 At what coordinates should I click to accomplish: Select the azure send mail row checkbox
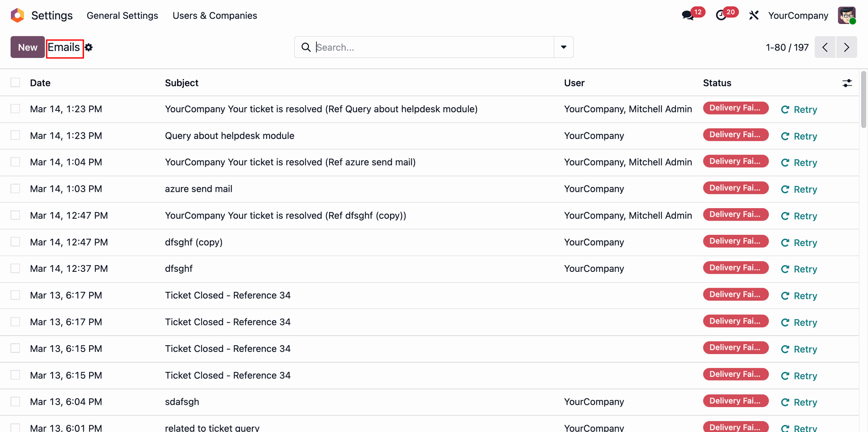coord(15,189)
